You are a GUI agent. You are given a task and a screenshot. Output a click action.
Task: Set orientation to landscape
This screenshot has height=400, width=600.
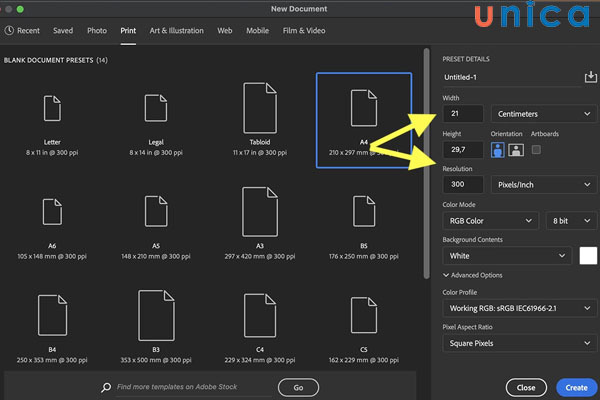516,150
